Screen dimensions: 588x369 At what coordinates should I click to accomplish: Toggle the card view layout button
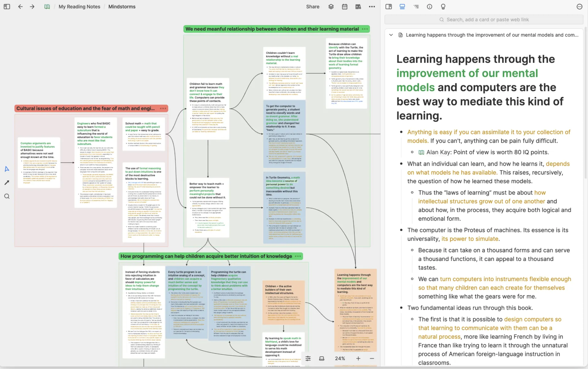pyautogui.click(x=402, y=6)
